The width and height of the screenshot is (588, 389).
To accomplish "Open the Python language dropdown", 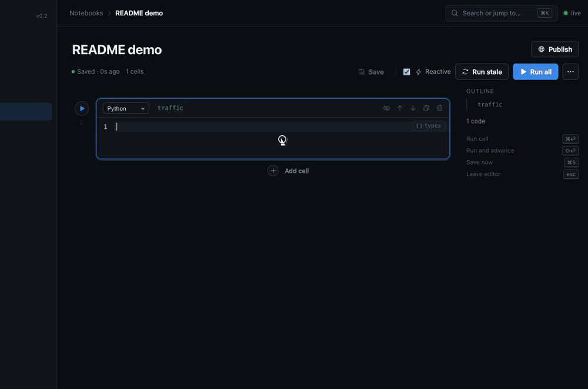I will 126,108.
